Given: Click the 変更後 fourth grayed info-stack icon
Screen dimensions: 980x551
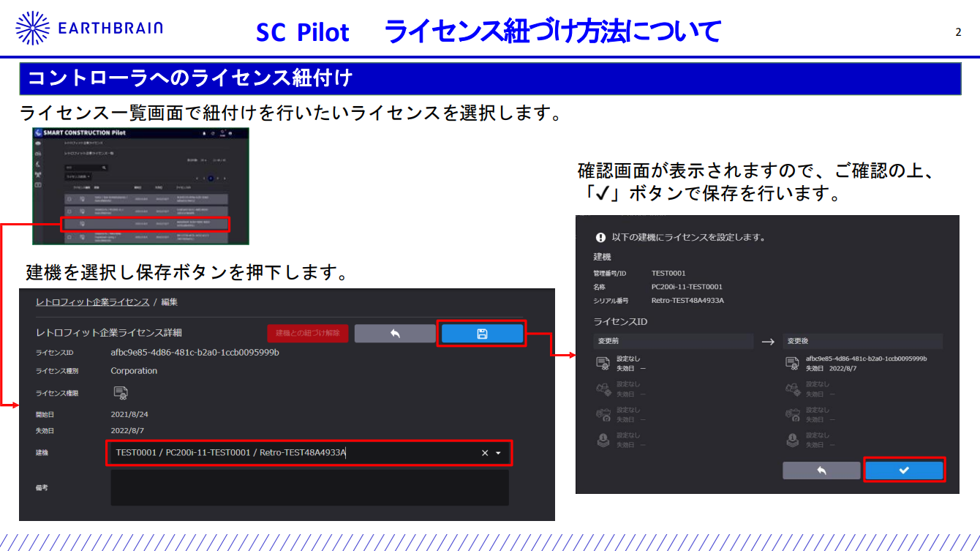Looking at the screenshot, I should (793, 440).
